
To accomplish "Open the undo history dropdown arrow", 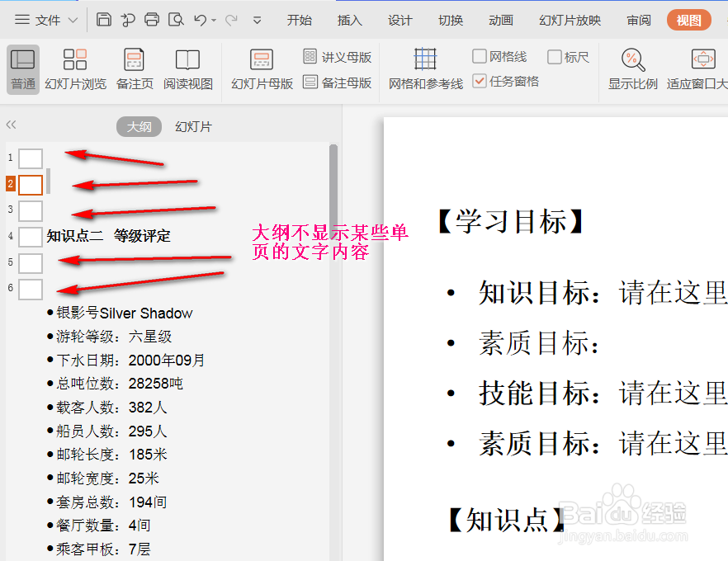I will [x=213, y=19].
